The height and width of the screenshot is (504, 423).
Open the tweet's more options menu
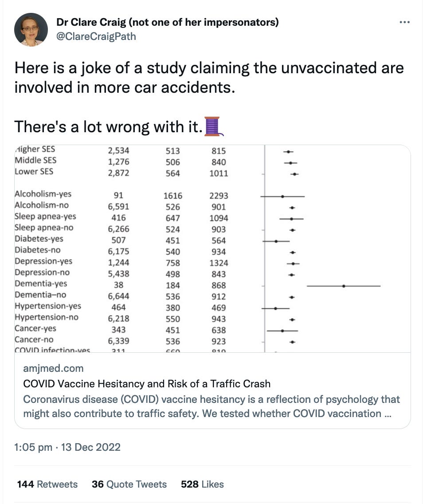[x=404, y=22]
